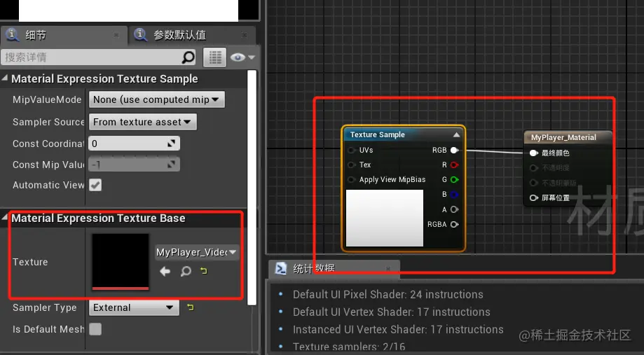Open the Sampler Type External dropdown
This screenshot has width=644, height=355.
[x=134, y=307]
